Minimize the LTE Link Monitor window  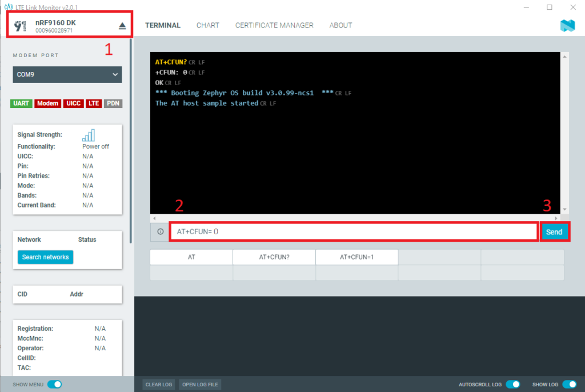(526, 7)
